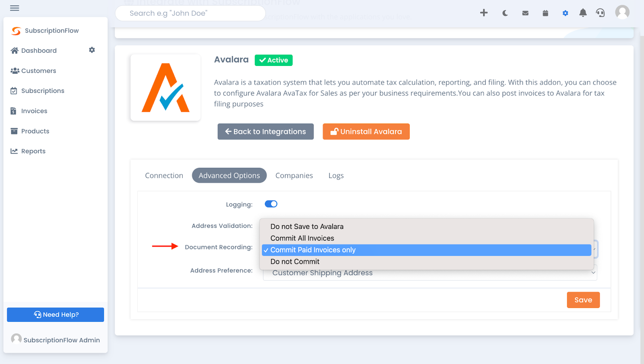Click Uninstall Avalara button
The image size is (644, 364).
(x=366, y=132)
